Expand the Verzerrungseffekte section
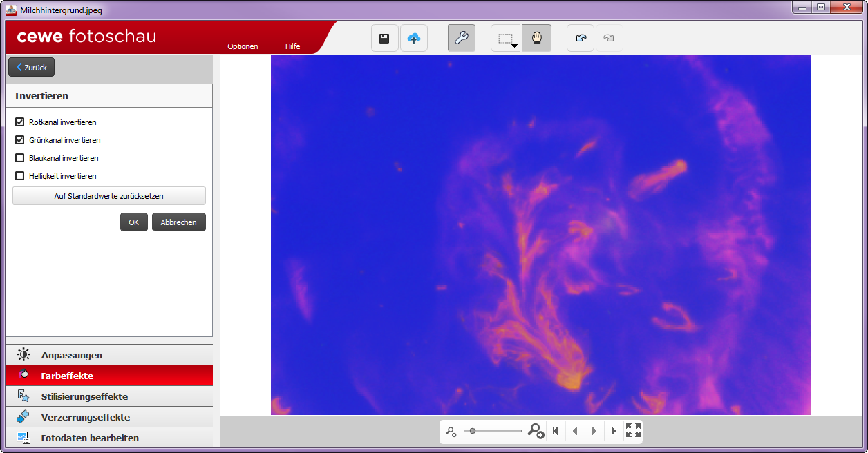Screen dimensions: 868x453 [109, 417]
